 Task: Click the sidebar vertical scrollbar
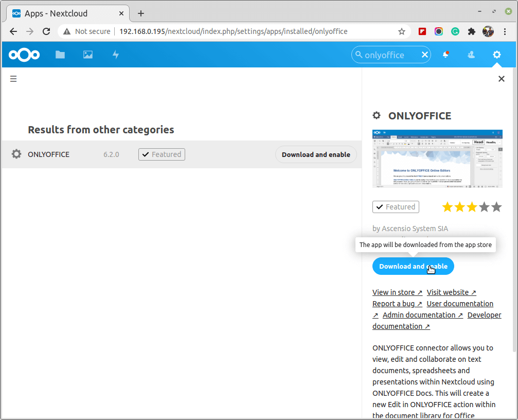(514, 210)
